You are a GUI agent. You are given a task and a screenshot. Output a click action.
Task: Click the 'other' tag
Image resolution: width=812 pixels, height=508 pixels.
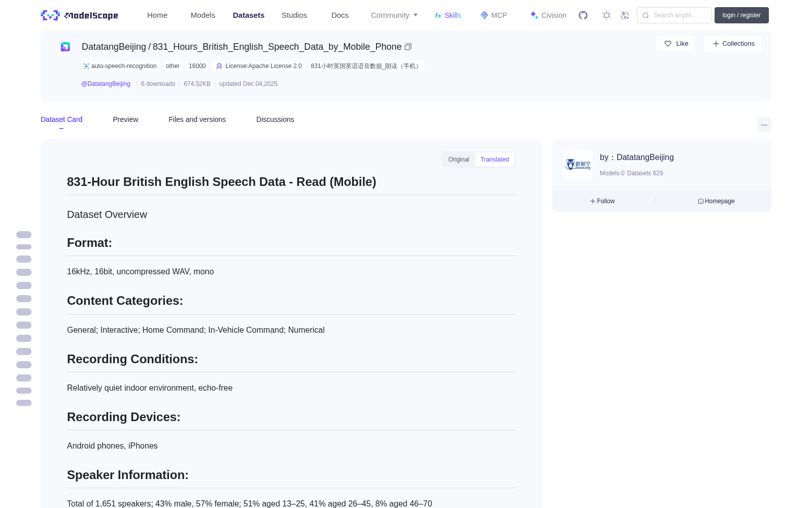[173, 66]
